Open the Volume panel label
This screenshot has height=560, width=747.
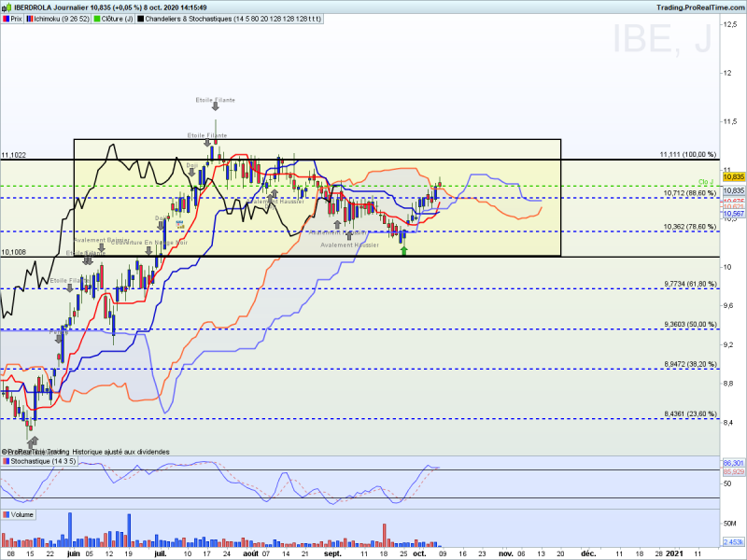point(19,515)
